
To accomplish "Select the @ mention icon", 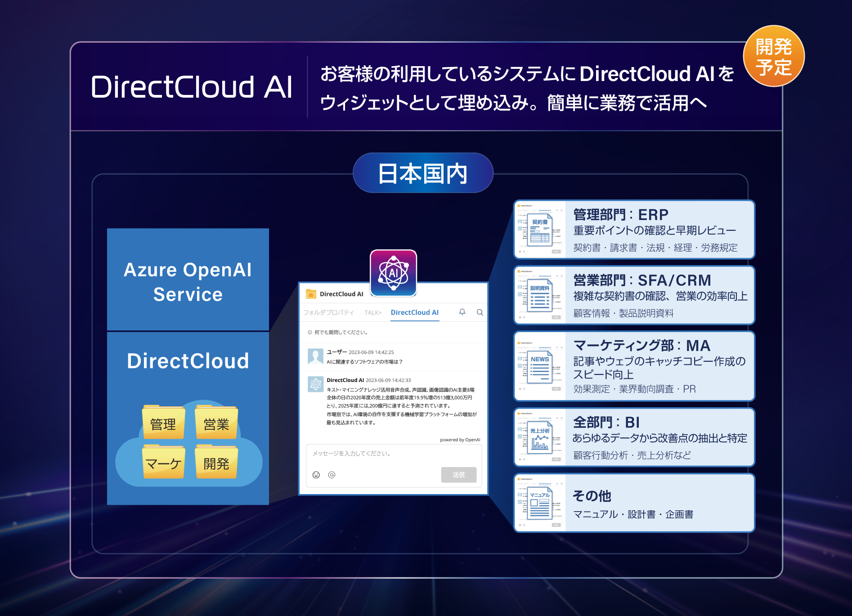I will pyautogui.click(x=332, y=474).
